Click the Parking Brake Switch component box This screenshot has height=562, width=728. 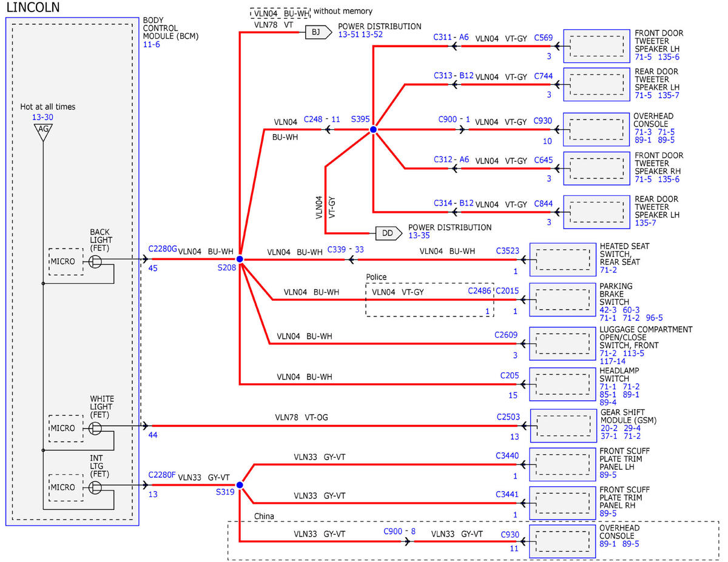click(562, 299)
